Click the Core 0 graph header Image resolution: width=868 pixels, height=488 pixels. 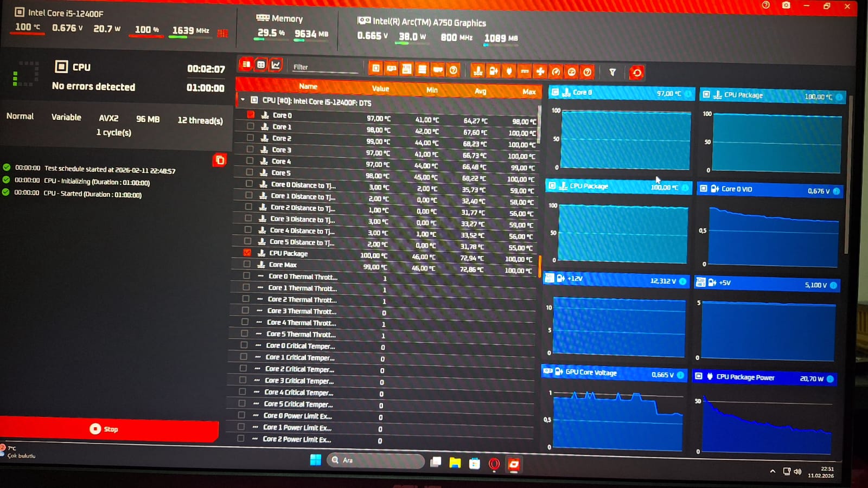coord(622,93)
